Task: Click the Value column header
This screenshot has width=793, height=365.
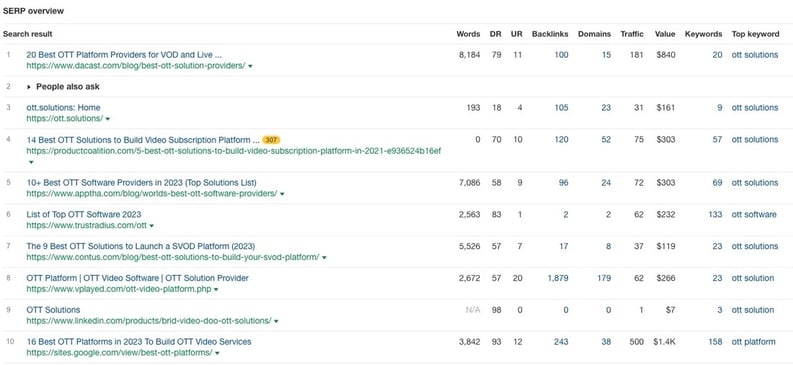Action: [665, 34]
